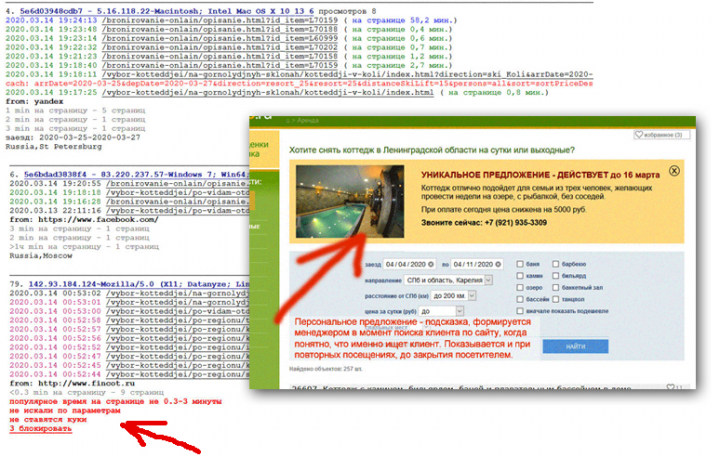
Task: Click the по date field 04/11/2020
Action: click(x=477, y=265)
